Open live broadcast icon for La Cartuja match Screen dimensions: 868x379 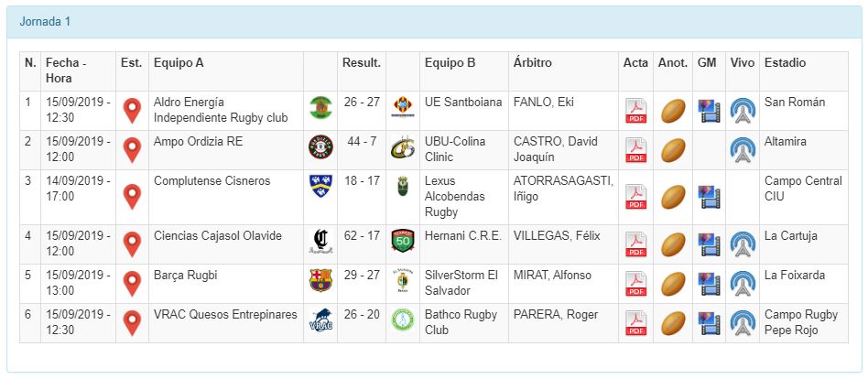(x=743, y=244)
